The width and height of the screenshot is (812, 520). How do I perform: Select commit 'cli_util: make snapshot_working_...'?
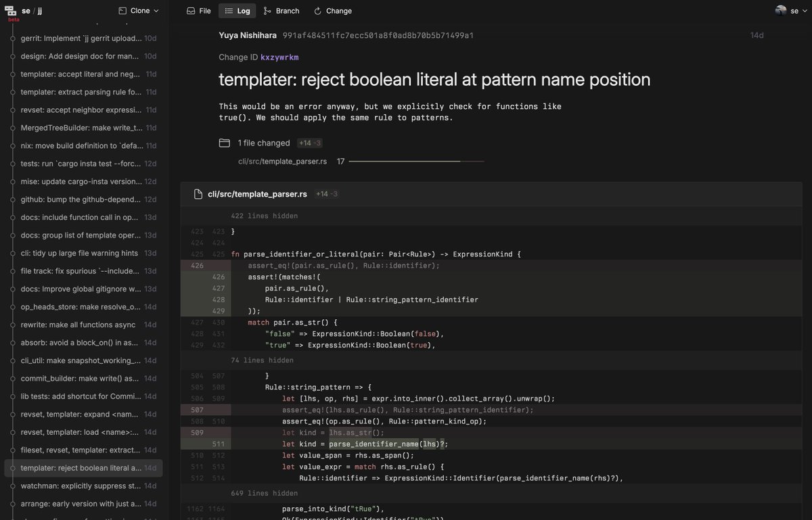[x=84, y=360]
